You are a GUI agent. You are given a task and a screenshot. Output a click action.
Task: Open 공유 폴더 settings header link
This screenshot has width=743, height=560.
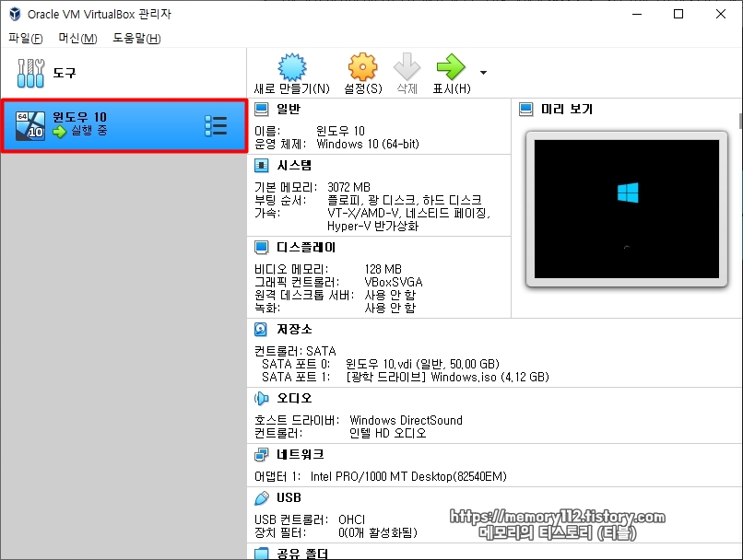pos(302,554)
